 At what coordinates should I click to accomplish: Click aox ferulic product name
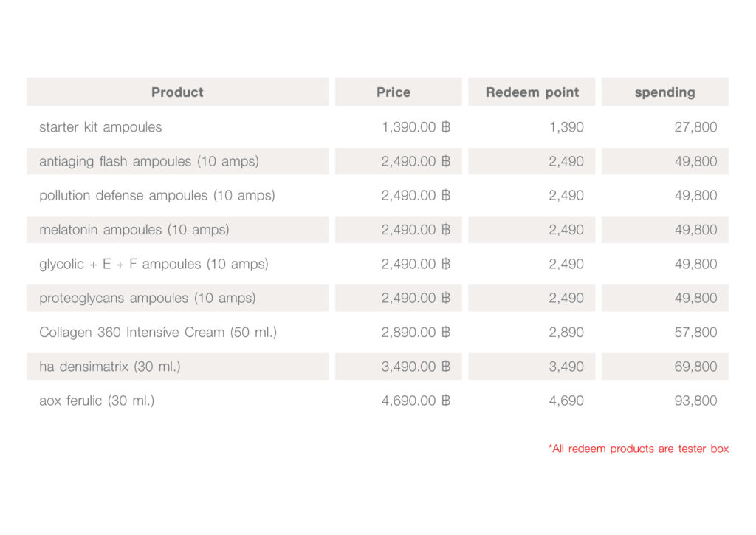pos(97,401)
